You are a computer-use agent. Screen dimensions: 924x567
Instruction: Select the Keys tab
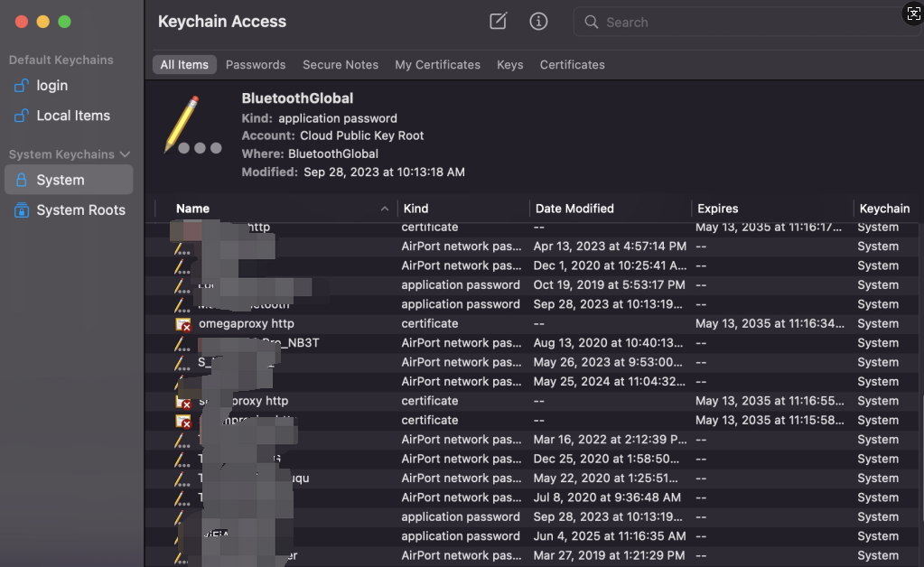509,65
